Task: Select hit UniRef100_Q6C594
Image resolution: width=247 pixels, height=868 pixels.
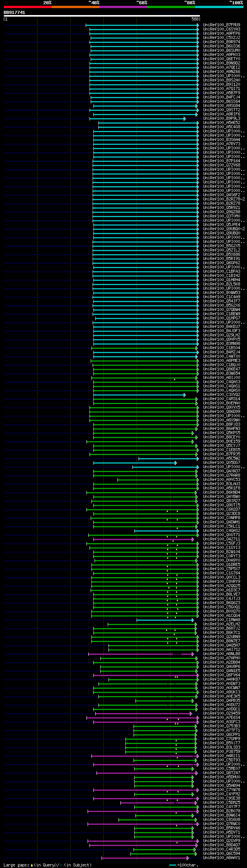Action: pyautogui.click(x=222, y=853)
